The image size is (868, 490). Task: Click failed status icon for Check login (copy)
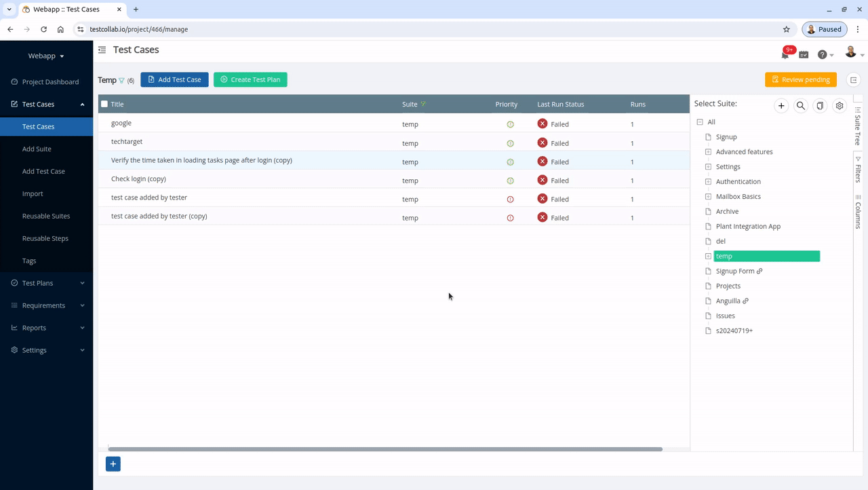542,180
